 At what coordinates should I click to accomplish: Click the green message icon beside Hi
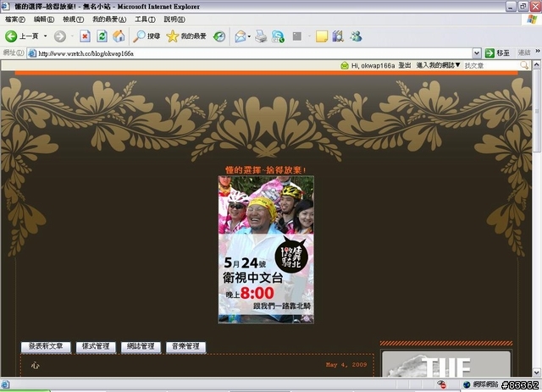click(345, 65)
